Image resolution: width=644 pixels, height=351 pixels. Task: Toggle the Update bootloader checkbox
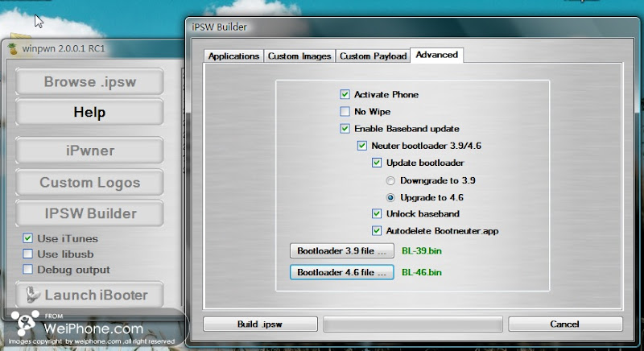tap(377, 163)
